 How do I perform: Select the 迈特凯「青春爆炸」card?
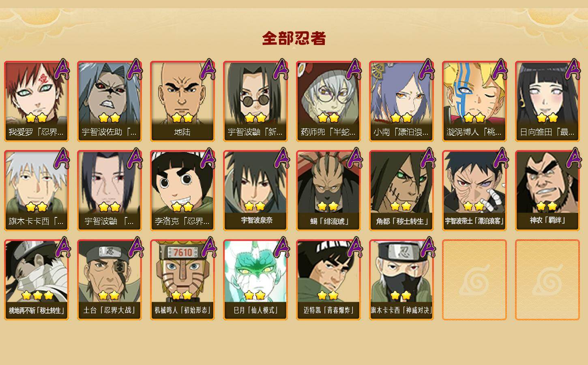point(328,280)
